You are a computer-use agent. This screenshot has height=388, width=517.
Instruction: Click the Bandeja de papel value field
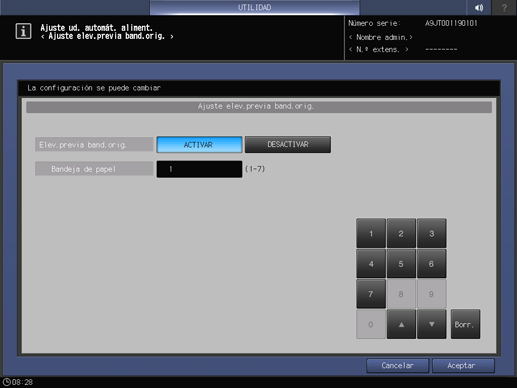coord(199,169)
